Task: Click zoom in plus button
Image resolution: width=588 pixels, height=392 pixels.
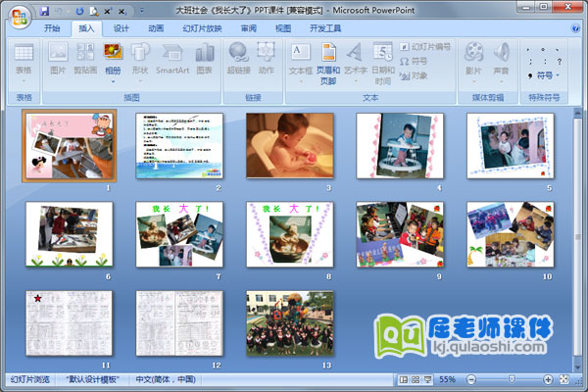Action: point(548,379)
